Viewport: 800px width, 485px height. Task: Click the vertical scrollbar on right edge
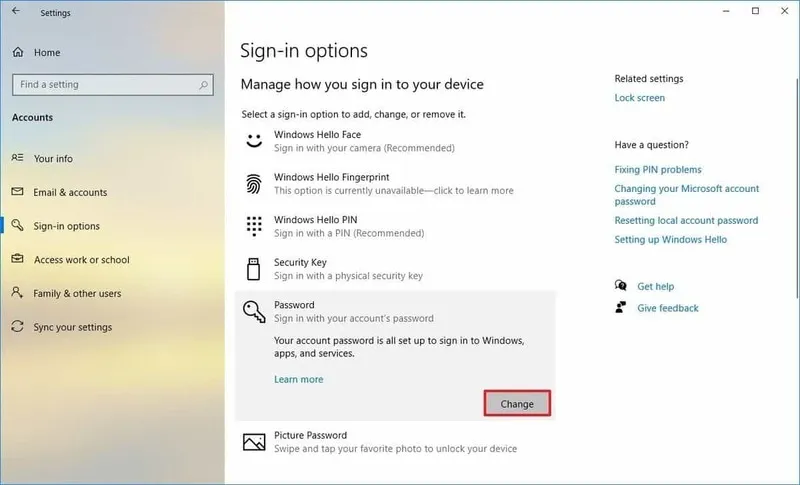point(797,189)
